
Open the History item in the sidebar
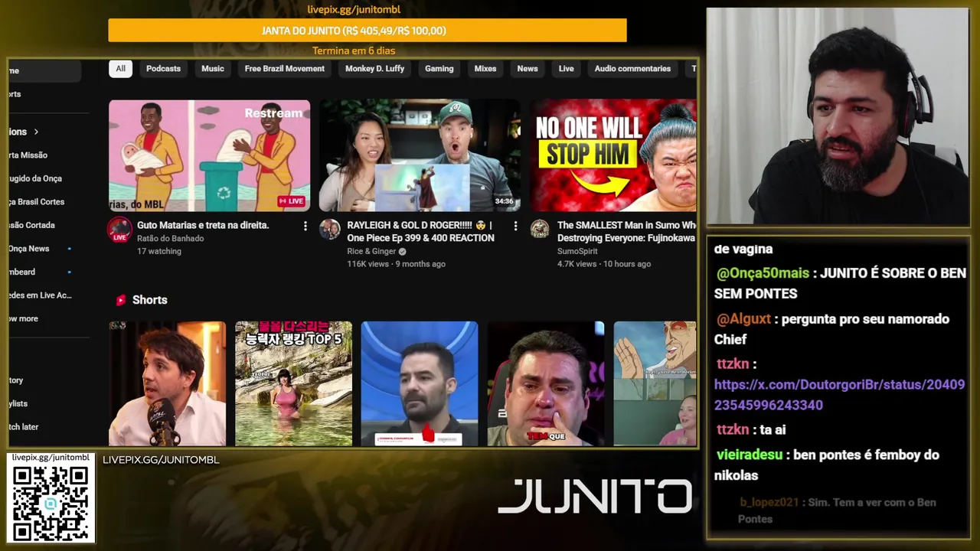17,380
